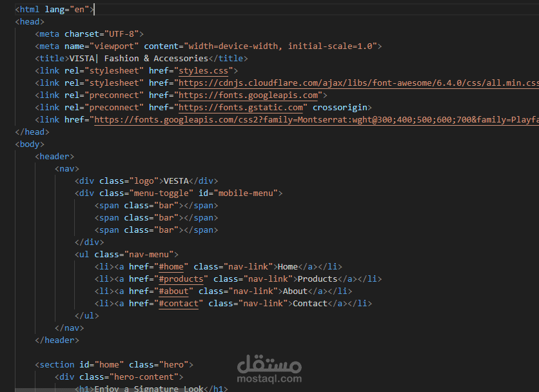Viewport: 539px width, 392px height.
Task: Click the section id="home" class="hero" line
Action: pyautogui.click(x=114, y=365)
